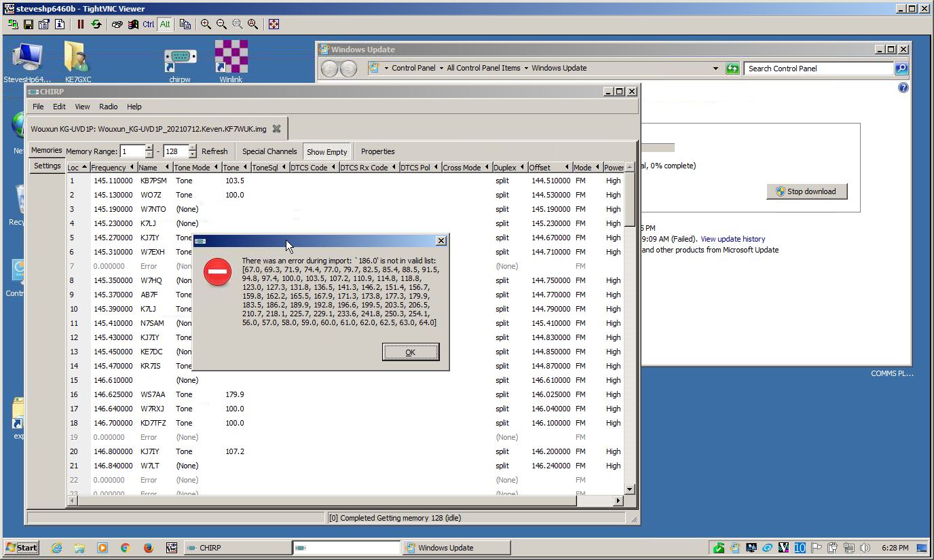Click the green refresh icon in Windows Update address bar
The width and height of the screenshot is (934, 560).
point(732,68)
